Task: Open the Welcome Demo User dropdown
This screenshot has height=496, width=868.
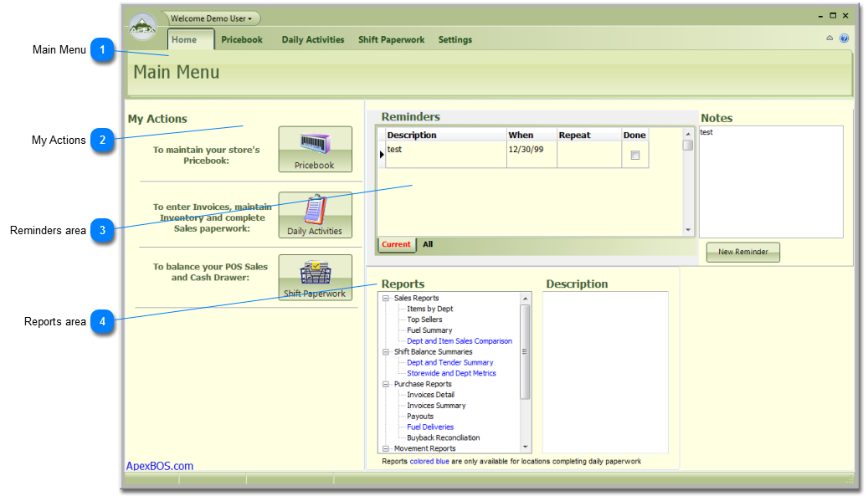Action: coord(212,18)
